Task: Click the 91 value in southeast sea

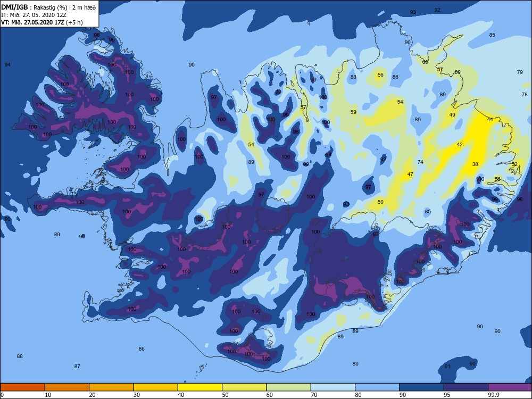Action: (447, 367)
